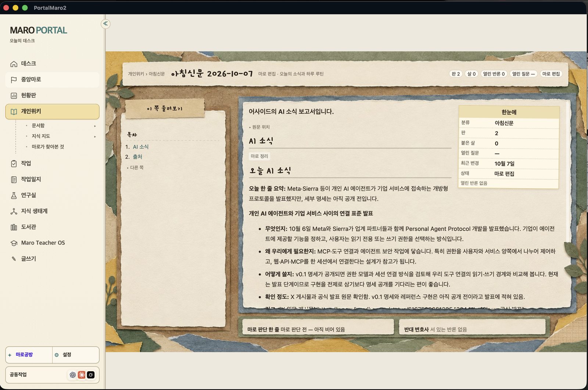588x390 pixels.
Task: Click the 반대 변호사 card
Action: click(x=472, y=327)
